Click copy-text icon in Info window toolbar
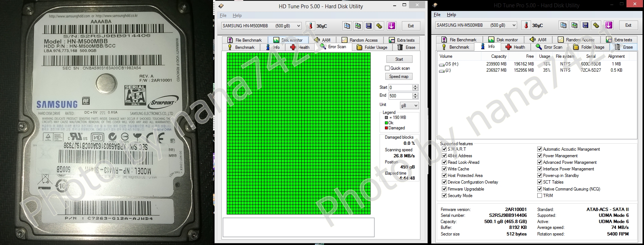644x245 pixels. pos(564,25)
